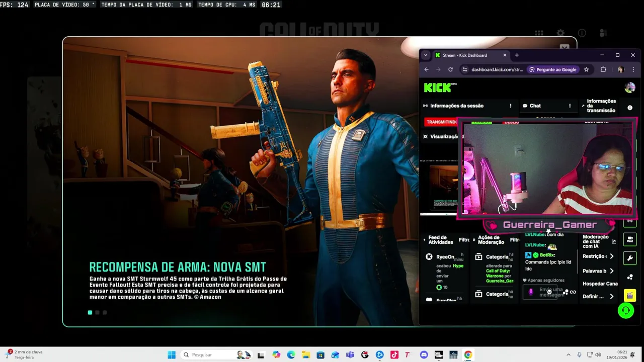
Task: Open Discord from the taskbar
Action: click(x=424, y=355)
